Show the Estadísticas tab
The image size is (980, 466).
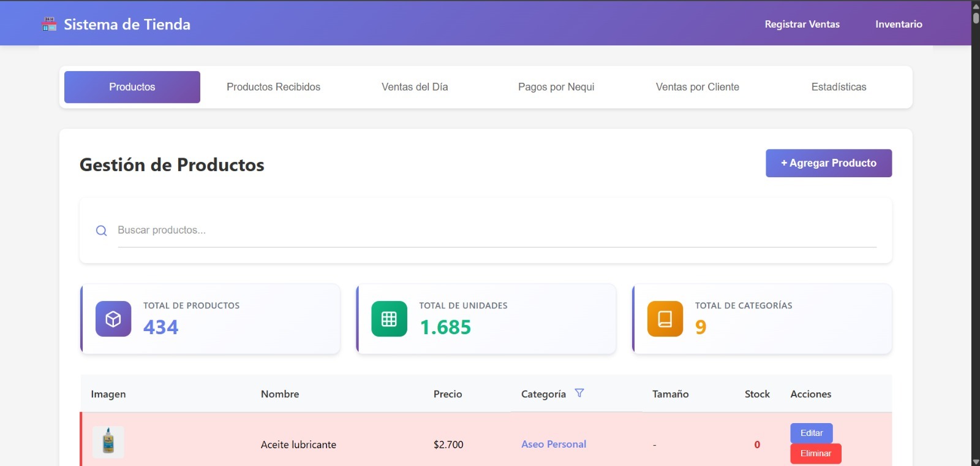coord(839,87)
